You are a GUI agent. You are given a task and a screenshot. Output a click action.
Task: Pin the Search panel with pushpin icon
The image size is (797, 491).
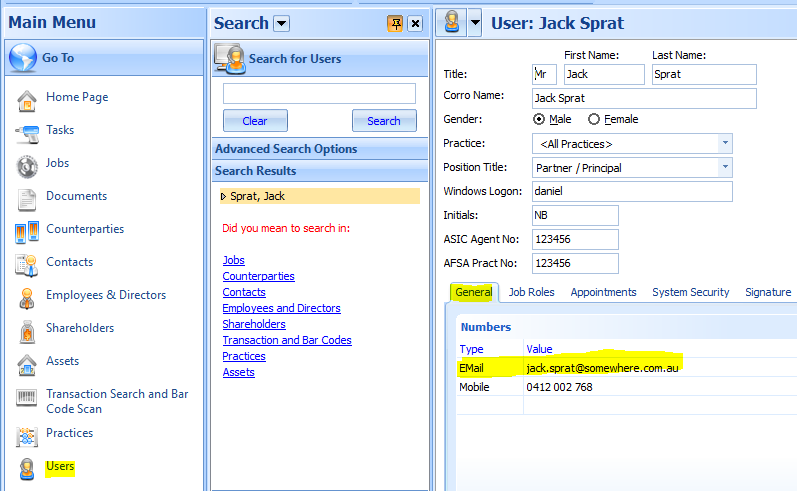(x=395, y=23)
